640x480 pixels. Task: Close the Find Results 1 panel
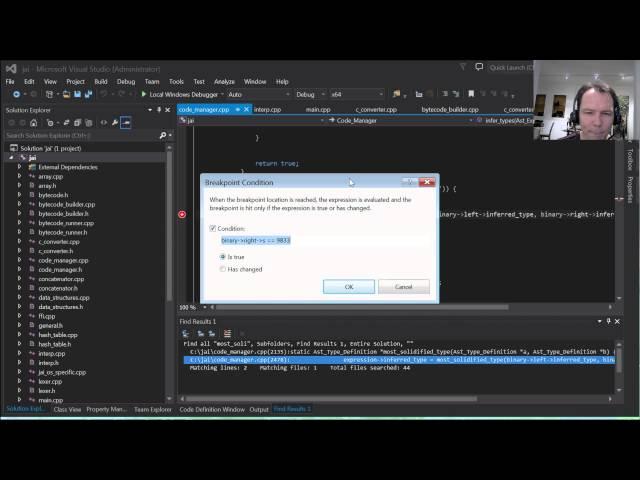(617, 321)
